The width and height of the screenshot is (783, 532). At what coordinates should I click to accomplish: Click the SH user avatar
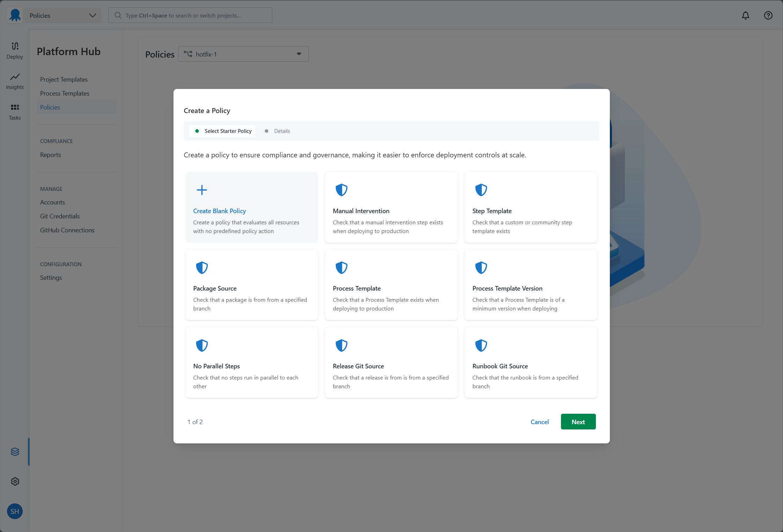click(15, 511)
